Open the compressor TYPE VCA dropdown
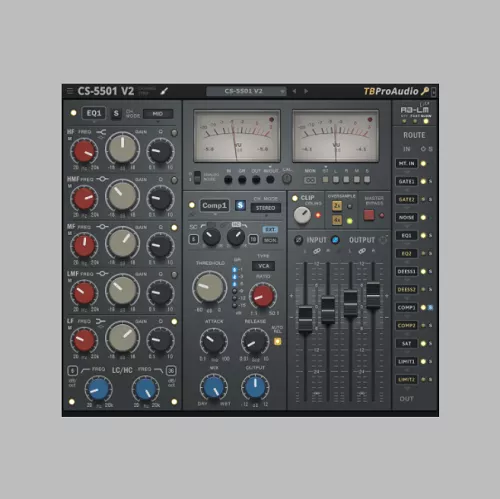The image size is (500, 499). pyautogui.click(x=264, y=266)
